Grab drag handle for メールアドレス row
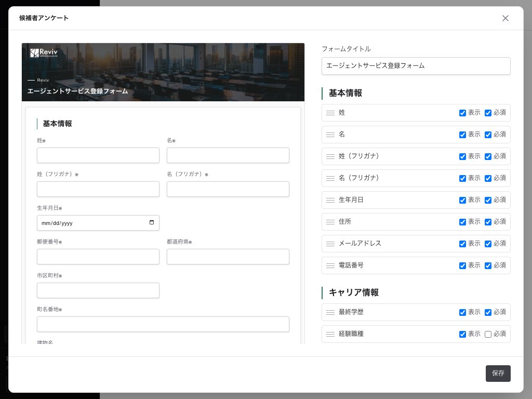The image size is (532, 399). click(330, 244)
